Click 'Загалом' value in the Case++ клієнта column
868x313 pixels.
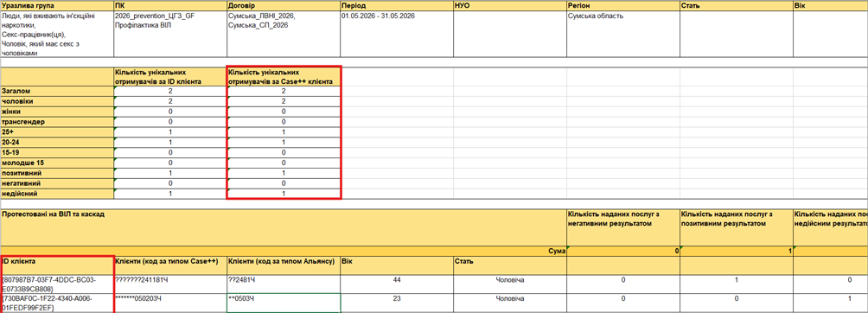click(284, 91)
